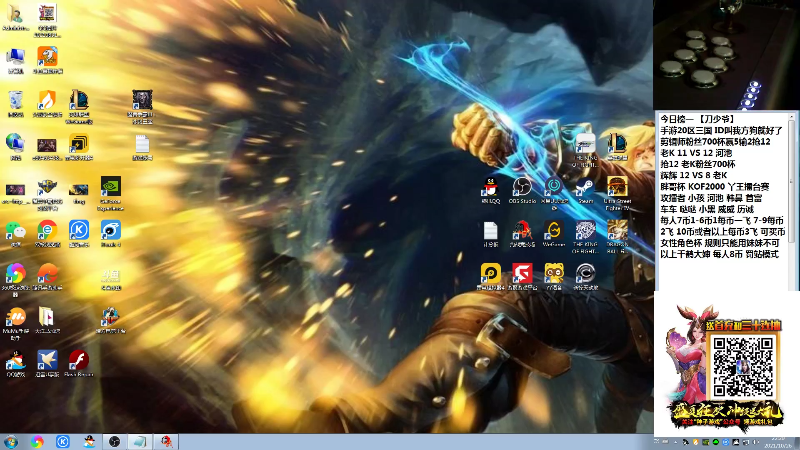Open the Network desktop icon
Image resolution: width=800 pixels, height=450 pixels.
click(x=15, y=146)
